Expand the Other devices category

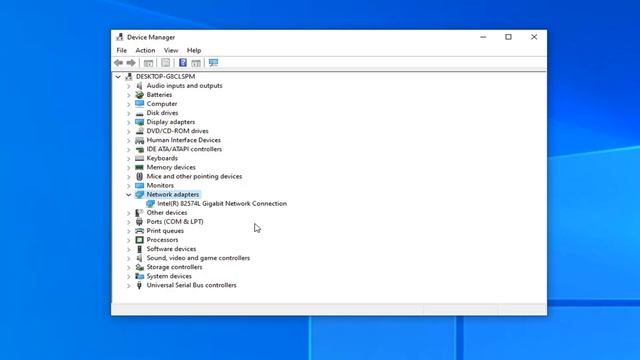(x=129, y=213)
